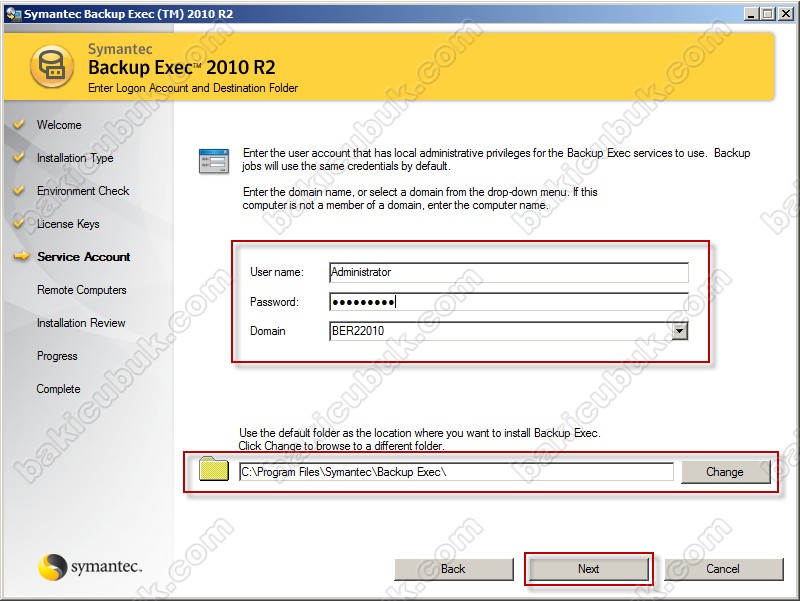Viewport: 800px width, 601px height.
Task: Select the Welcome step in the sidebar
Action: [59, 125]
